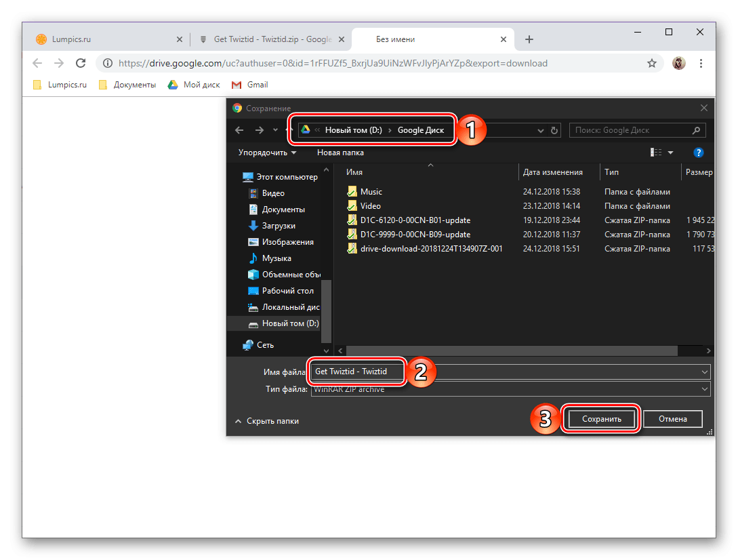Open new browser tab with plus

529,39
